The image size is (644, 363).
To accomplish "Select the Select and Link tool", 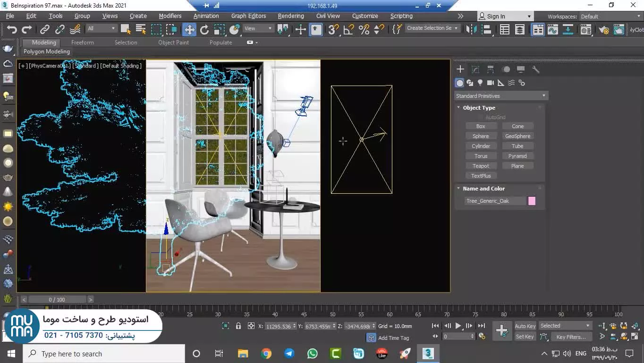I will point(45,29).
